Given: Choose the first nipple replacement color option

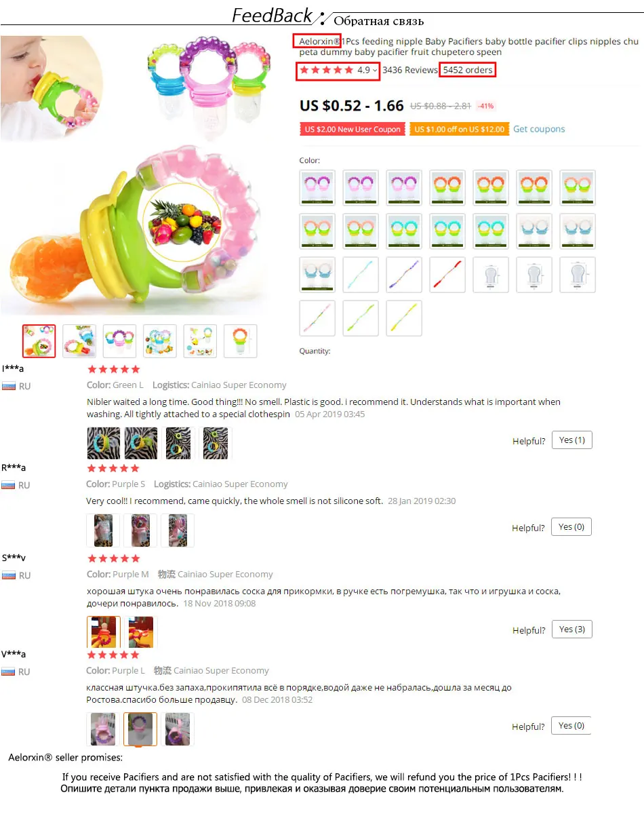Looking at the screenshot, I should click(x=491, y=275).
